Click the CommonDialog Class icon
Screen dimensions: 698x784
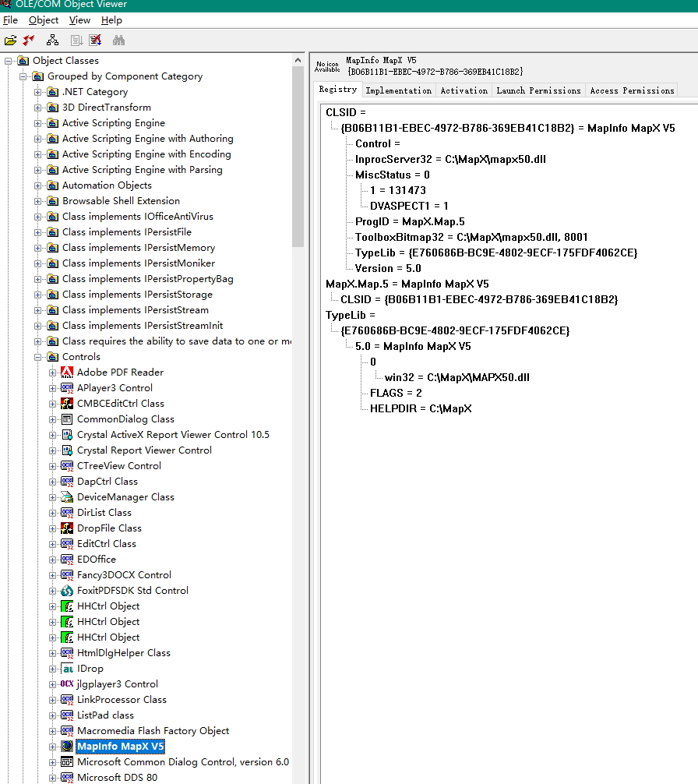67,419
